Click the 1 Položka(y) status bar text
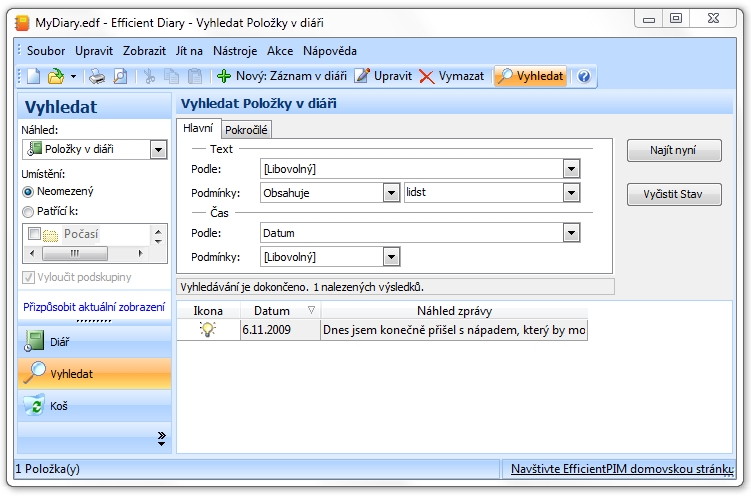 47,469
